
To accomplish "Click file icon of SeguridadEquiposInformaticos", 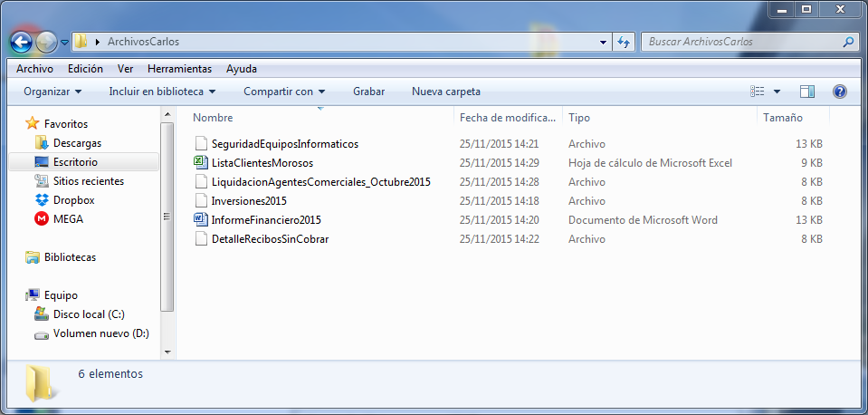I will 200,143.
